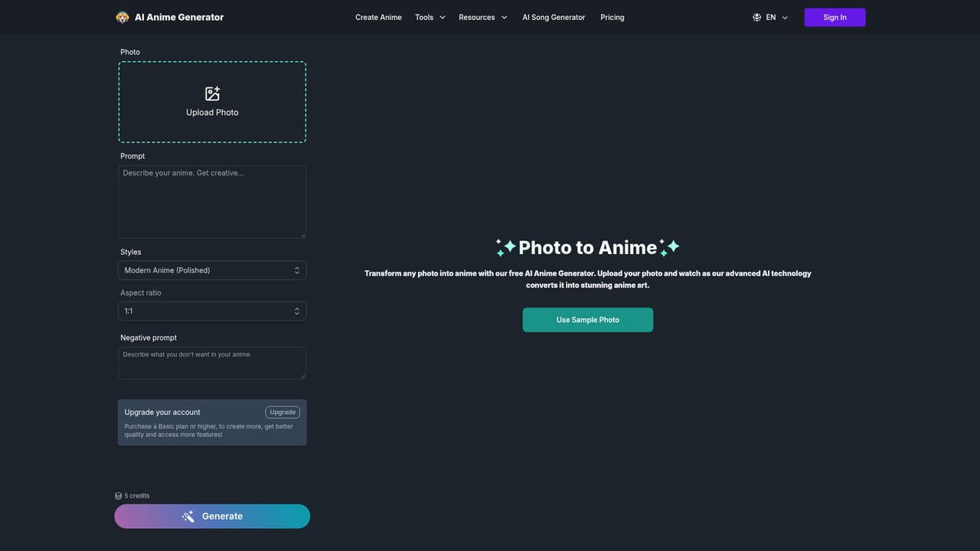Open AI Song Generator page
The width and height of the screenshot is (980, 551).
554,17
